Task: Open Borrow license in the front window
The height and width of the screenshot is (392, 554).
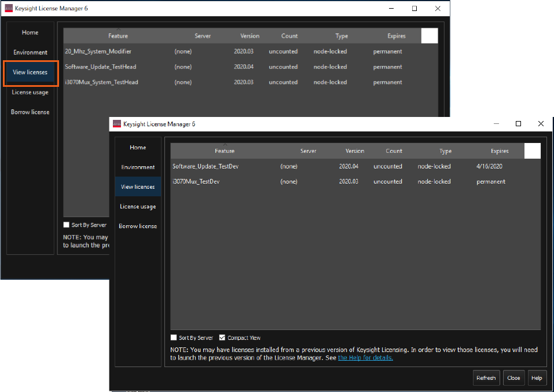Action: 138,226
